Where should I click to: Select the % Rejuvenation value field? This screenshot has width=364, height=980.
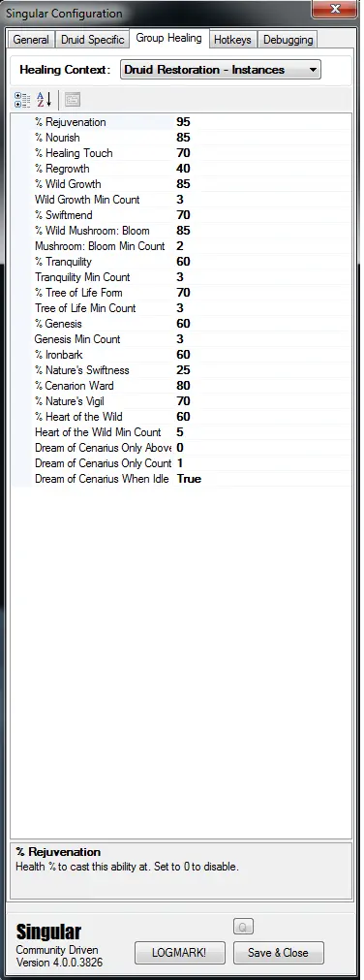point(263,122)
